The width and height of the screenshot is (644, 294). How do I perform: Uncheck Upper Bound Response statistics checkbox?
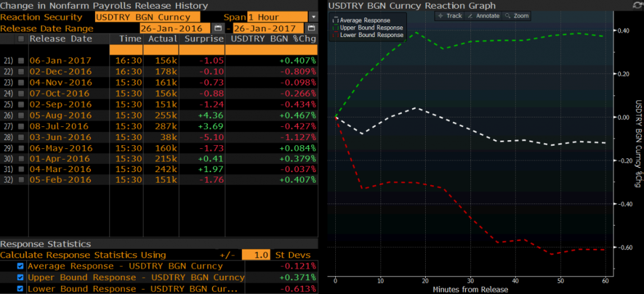[21, 278]
